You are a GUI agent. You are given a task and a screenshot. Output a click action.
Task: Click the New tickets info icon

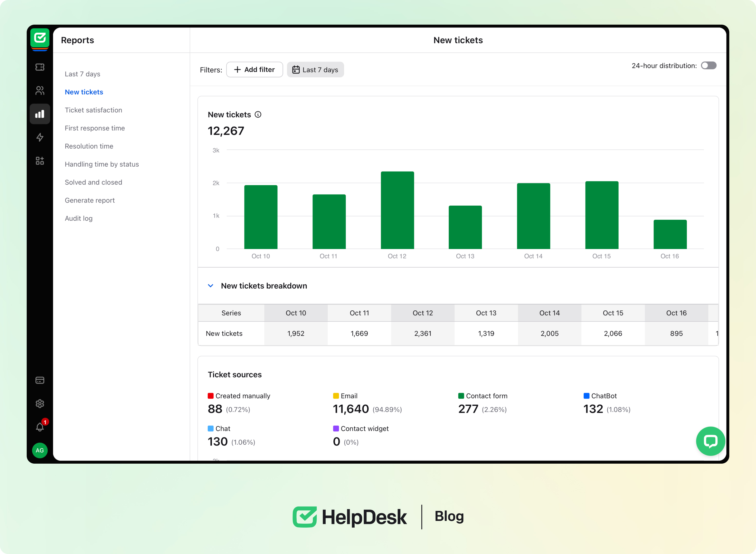[258, 115]
